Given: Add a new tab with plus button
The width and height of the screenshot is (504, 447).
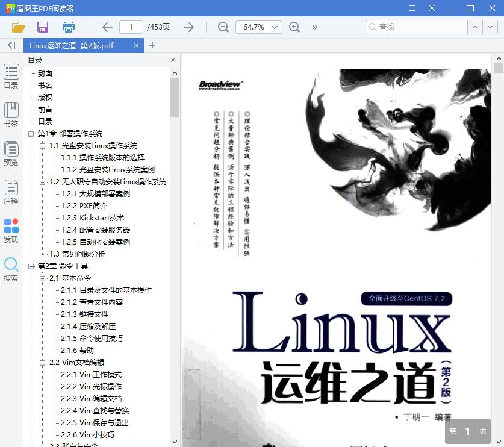Looking at the screenshot, I should [152, 45].
